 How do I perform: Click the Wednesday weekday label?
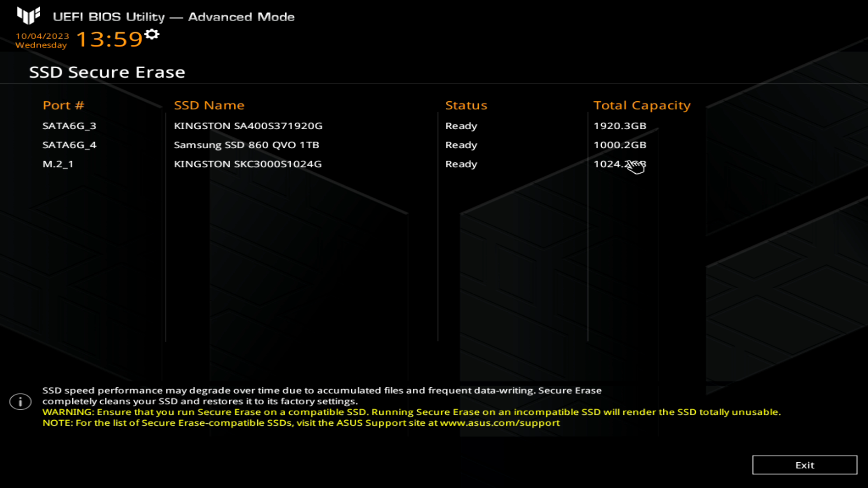pos(41,45)
